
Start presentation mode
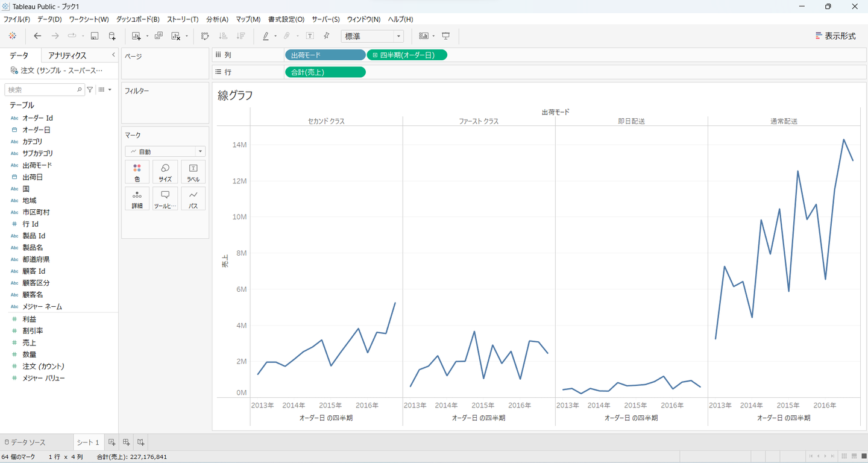tap(446, 36)
